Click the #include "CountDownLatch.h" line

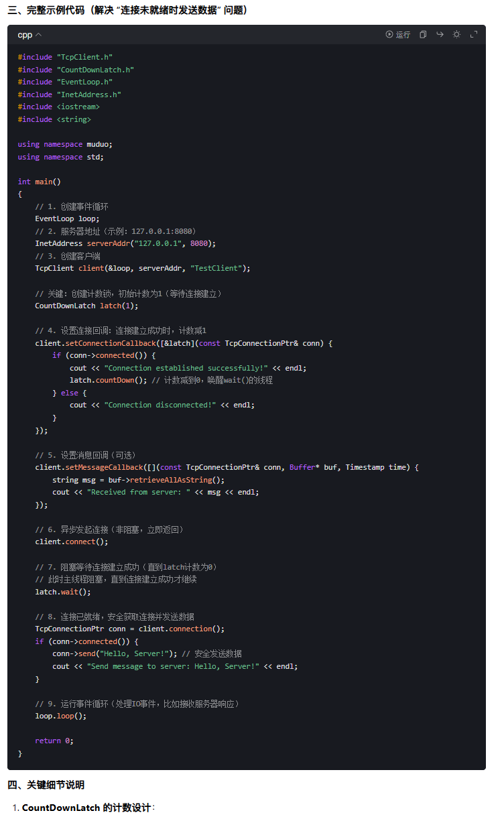click(76, 70)
